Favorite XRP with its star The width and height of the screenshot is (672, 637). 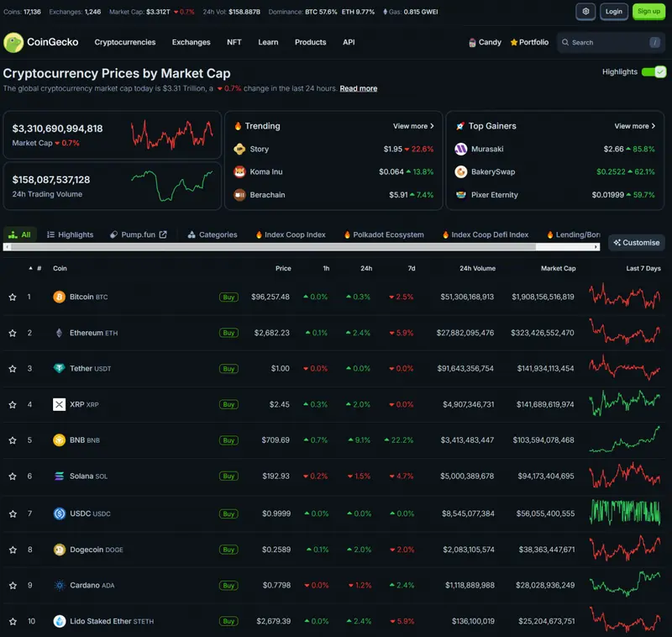coord(13,405)
